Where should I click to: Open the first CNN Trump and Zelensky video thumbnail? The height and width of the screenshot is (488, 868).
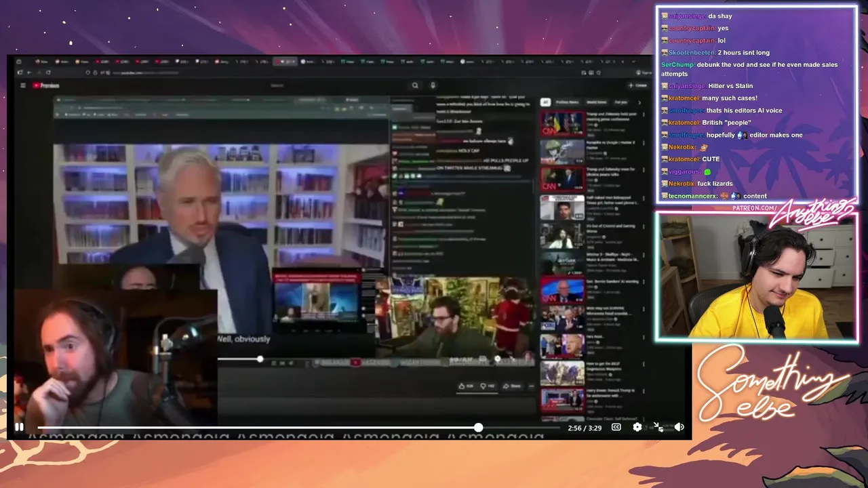(x=562, y=123)
